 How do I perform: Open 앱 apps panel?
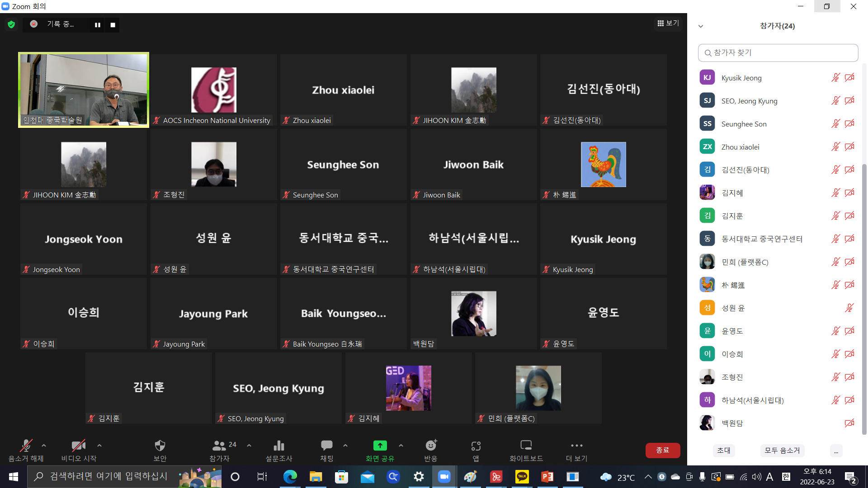tap(476, 450)
